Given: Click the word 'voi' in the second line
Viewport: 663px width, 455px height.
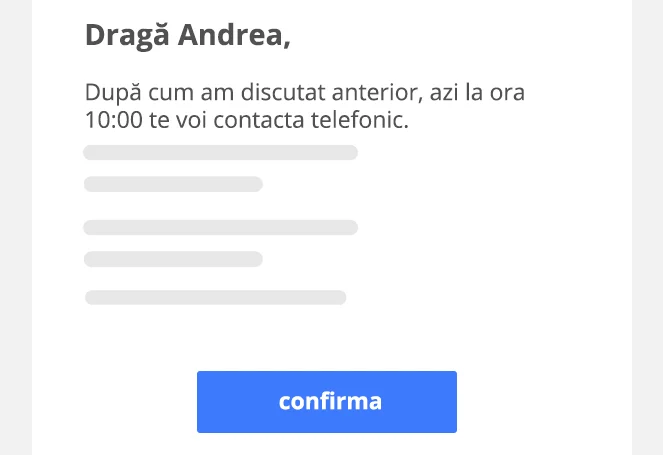Looking at the screenshot, I should coord(191,120).
